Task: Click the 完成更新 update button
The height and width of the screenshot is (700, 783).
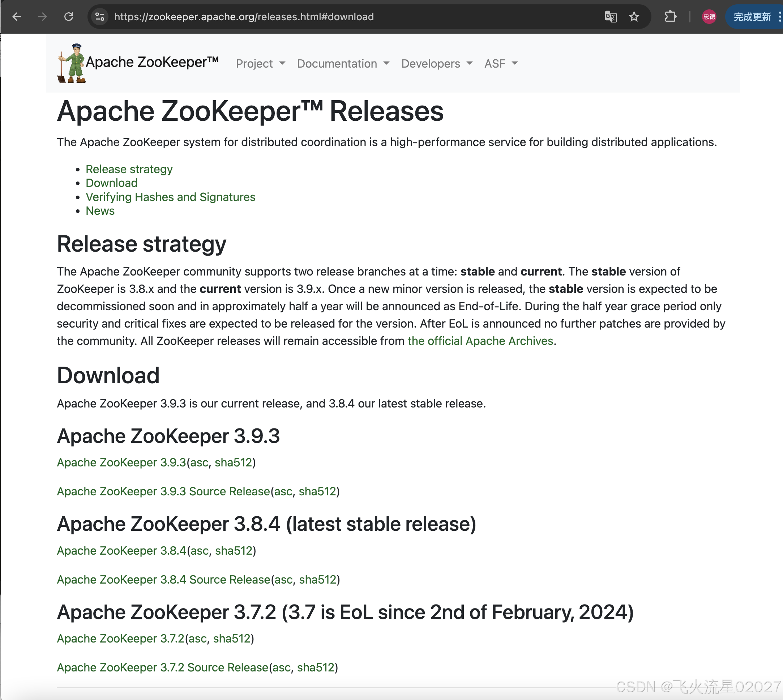Action: [752, 17]
